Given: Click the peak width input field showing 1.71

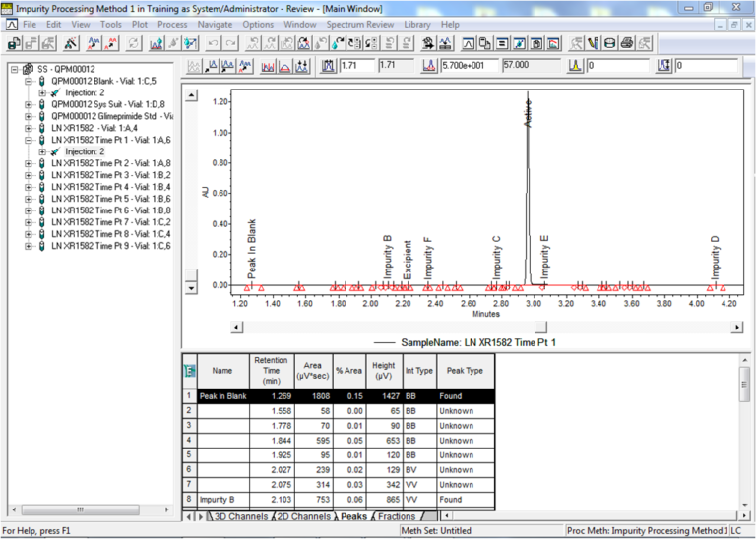Looking at the screenshot, I should pos(357,66).
